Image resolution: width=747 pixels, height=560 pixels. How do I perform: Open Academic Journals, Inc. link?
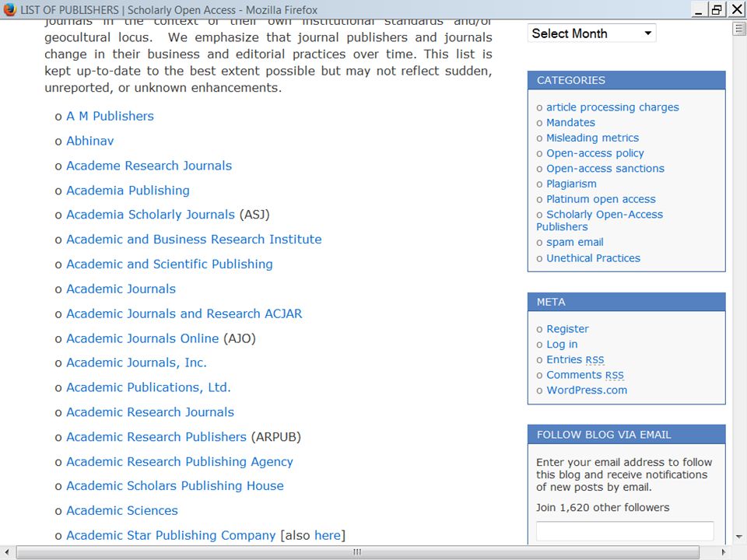pos(137,363)
